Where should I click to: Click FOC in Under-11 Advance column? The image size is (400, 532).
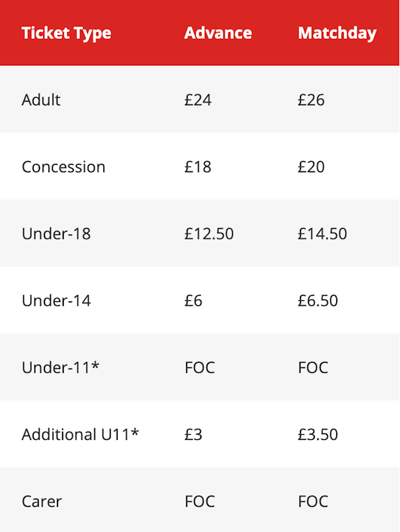(200, 367)
